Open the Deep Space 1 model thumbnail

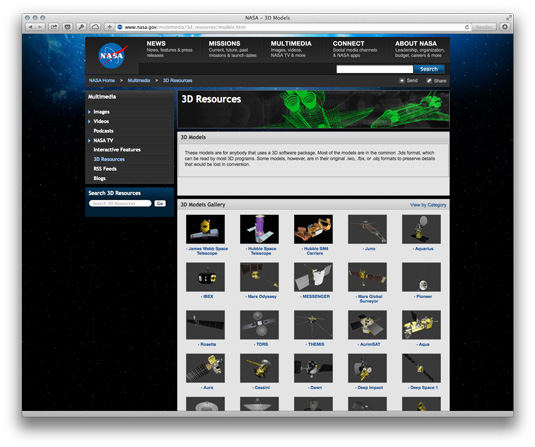pos(421,368)
